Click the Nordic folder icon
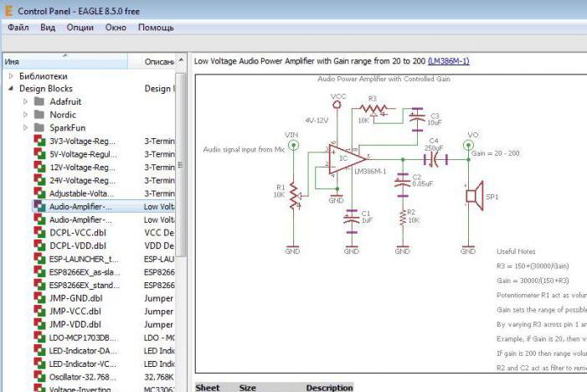Screen dimensions: 587x392 [x=39, y=114]
